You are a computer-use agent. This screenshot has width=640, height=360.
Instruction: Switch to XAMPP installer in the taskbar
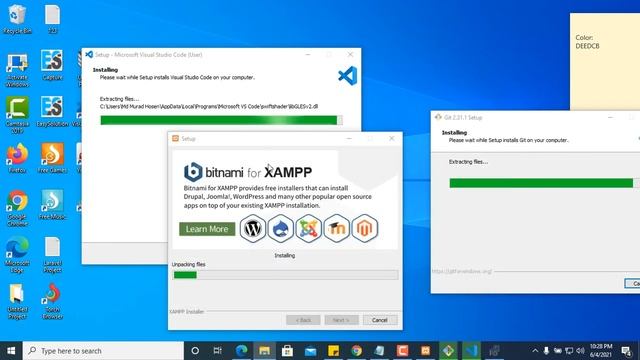click(x=425, y=351)
